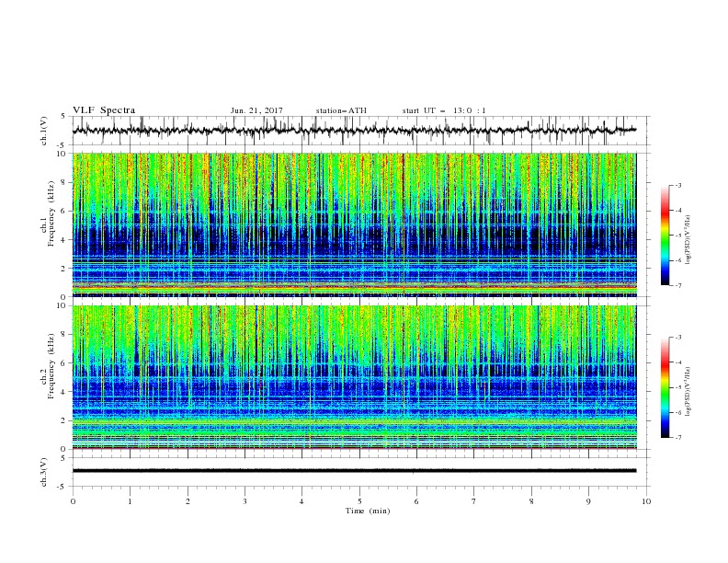Screen dimensions: 728x563
Task: Click the "VLF Spectra" plot title
Action: point(104,110)
